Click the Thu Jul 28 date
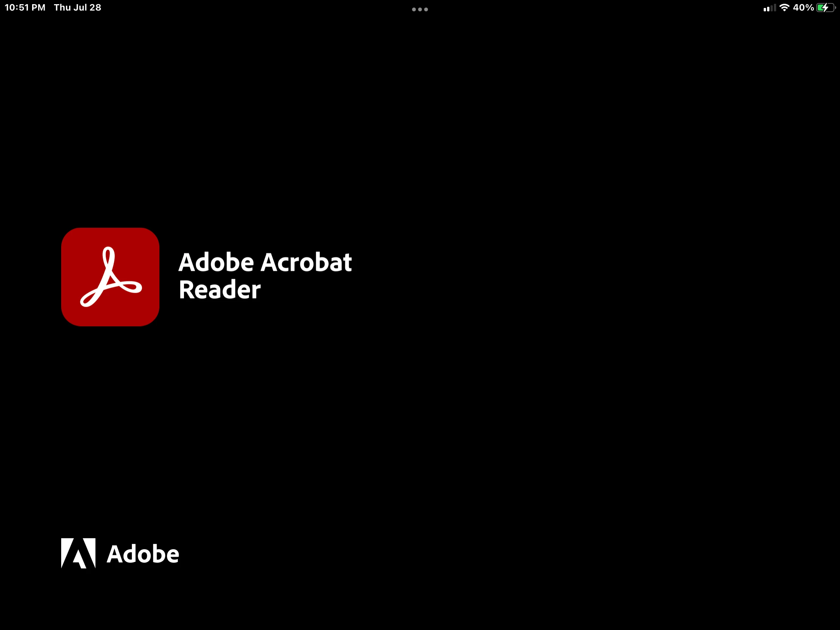 pos(77,8)
